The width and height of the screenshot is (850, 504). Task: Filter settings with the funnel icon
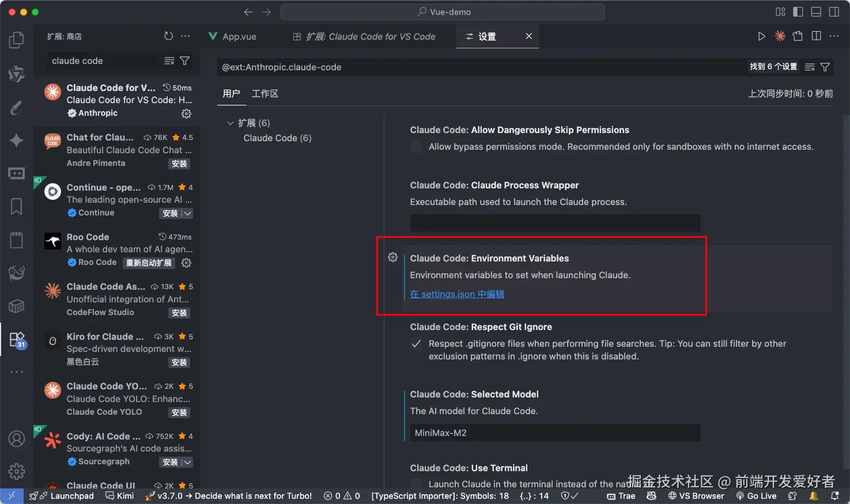point(825,67)
